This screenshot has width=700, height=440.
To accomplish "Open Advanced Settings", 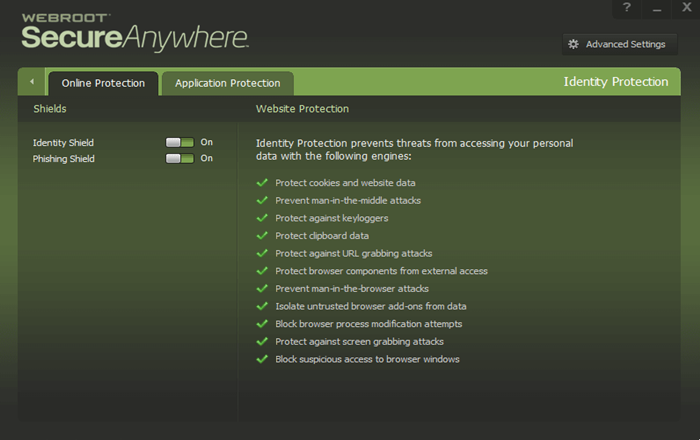I will (620, 44).
